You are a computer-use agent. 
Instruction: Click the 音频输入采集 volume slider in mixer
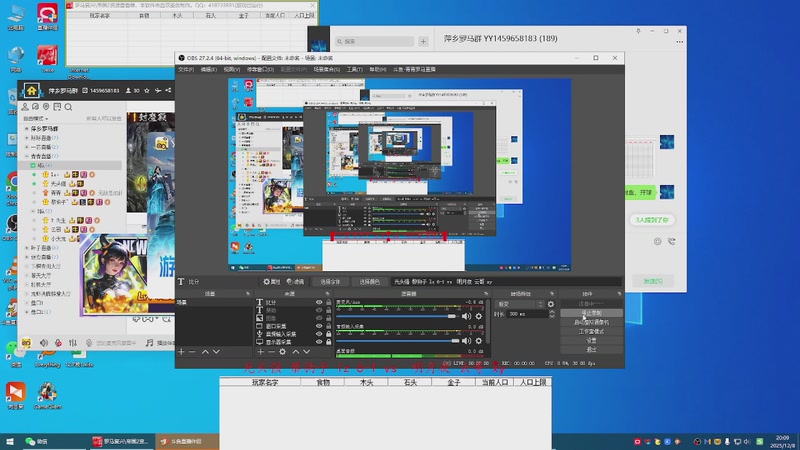click(398, 340)
